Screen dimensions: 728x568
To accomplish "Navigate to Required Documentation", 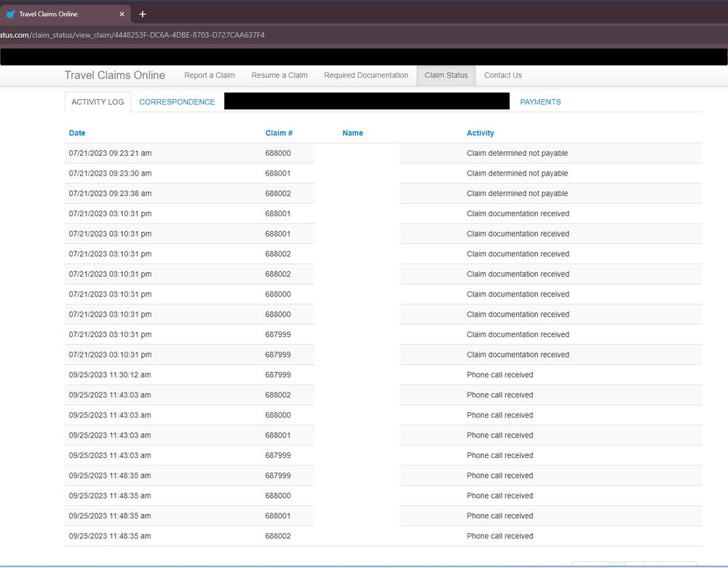I will point(365,75).
